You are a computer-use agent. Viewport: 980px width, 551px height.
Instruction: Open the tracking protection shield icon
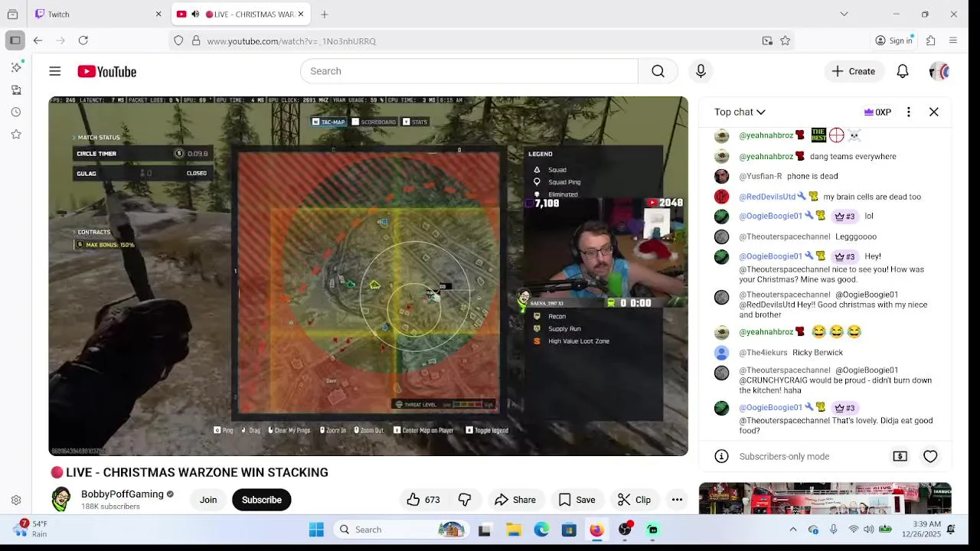pos(178,41)
